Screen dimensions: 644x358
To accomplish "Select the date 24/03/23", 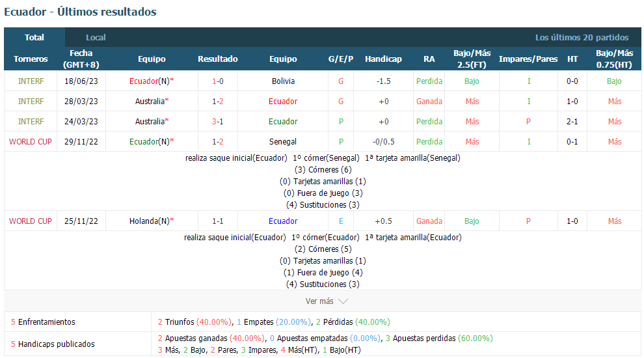I will tap(81, 121).
